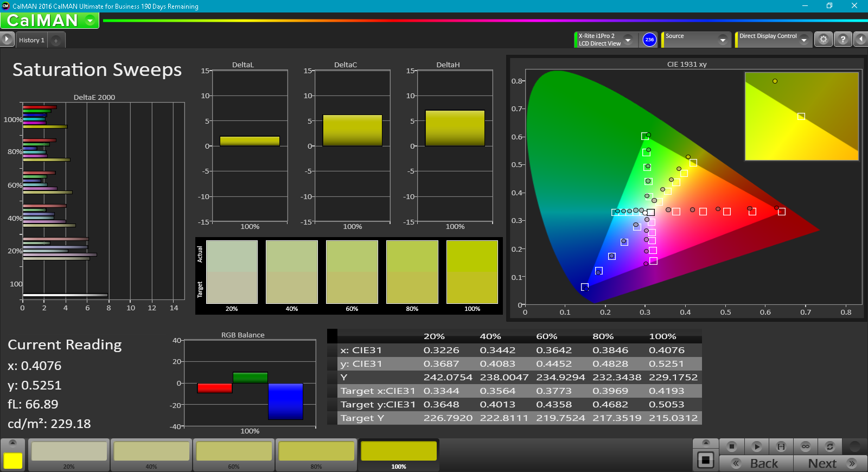Collapse the side panel using left arrow
Screen dimensions: 868x472
(860, 40)
